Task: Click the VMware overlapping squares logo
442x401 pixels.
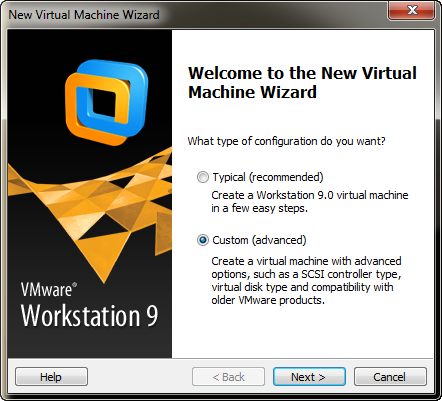Action: 106,102
